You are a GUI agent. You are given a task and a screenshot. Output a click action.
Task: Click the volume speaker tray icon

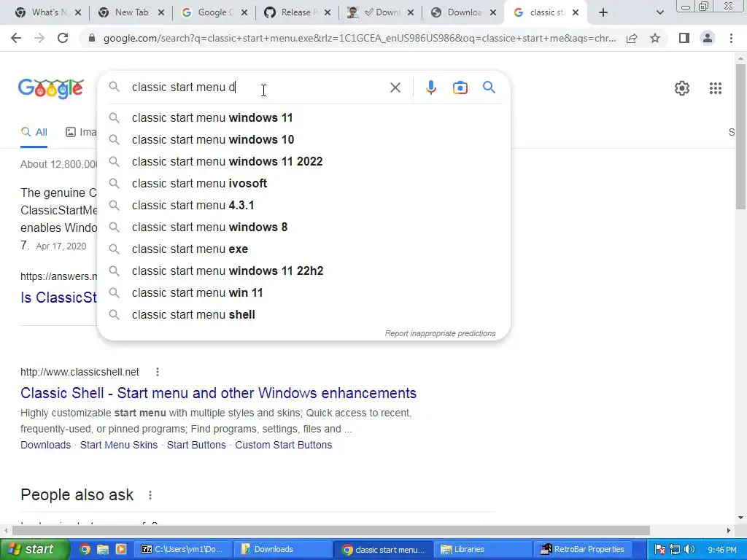point(689,549)
